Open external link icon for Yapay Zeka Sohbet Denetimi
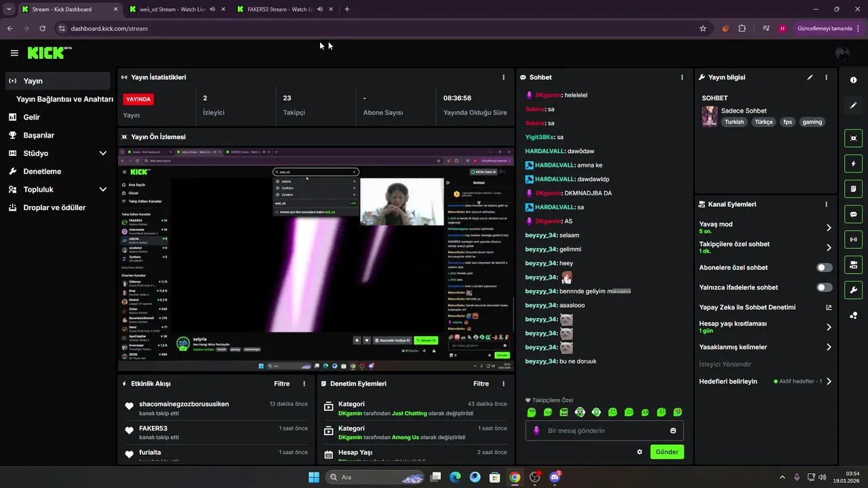 829,307
